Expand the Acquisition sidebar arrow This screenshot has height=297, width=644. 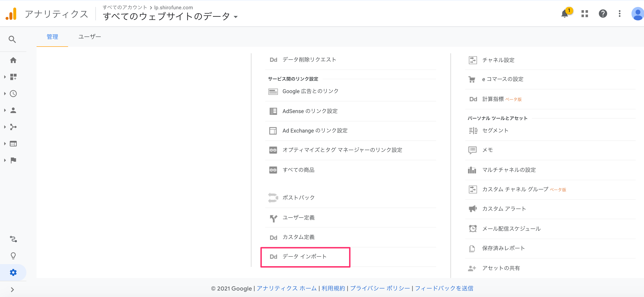click(x=5, y=127)
